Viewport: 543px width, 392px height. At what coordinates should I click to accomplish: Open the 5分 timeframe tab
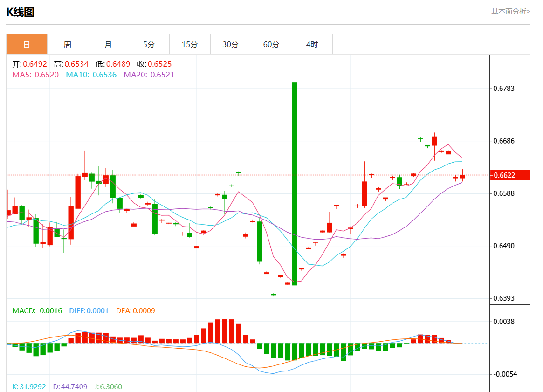pos(149,44)
